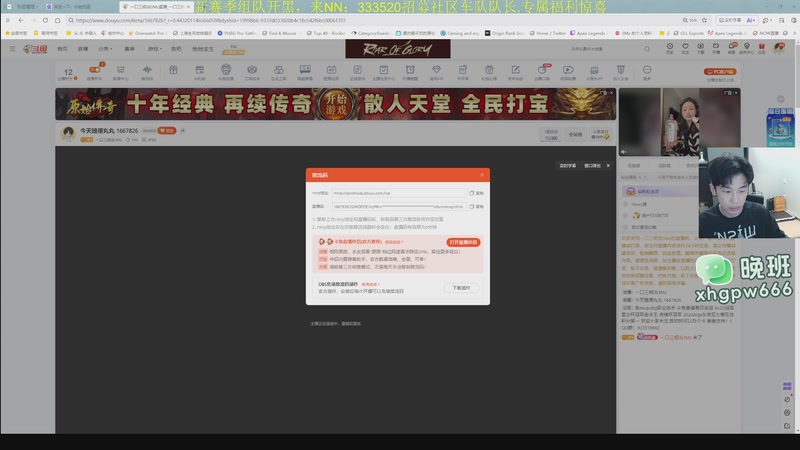This screenshot has width=800, height=450.
Task: Click the site search input box
Action: coord(606,49)
